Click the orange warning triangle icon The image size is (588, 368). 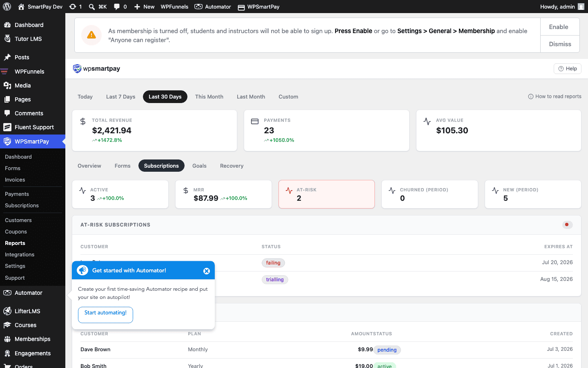tap(91, 35)
